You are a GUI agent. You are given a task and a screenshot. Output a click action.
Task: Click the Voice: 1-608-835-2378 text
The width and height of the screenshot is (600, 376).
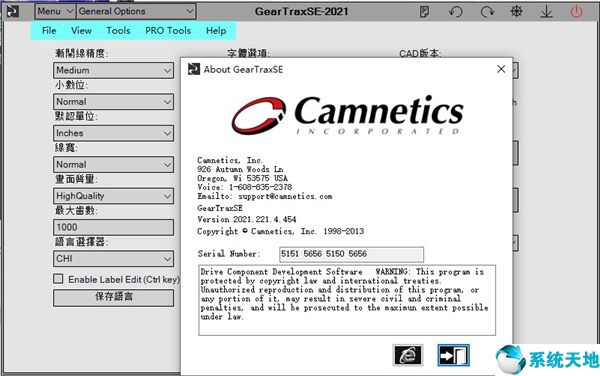tap(245, 187)
